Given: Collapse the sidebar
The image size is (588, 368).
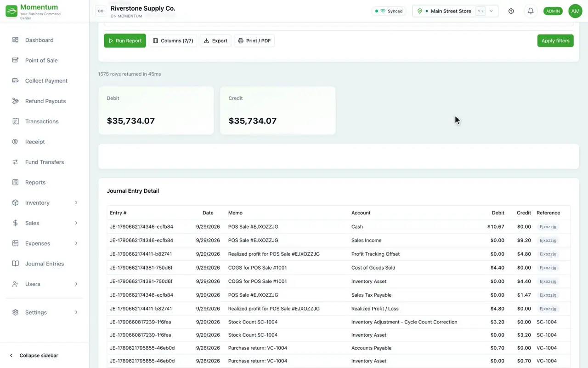Looking at the screenshot, I should pos(34,356).
